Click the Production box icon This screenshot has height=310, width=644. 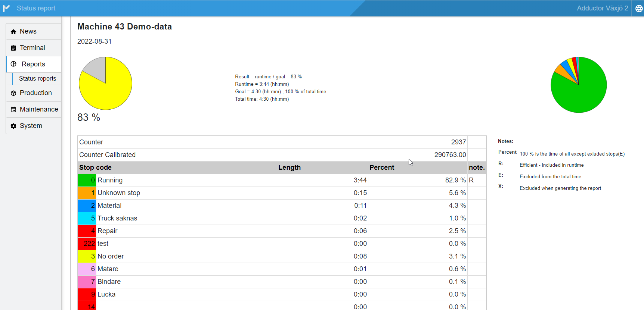pos(13,93)
